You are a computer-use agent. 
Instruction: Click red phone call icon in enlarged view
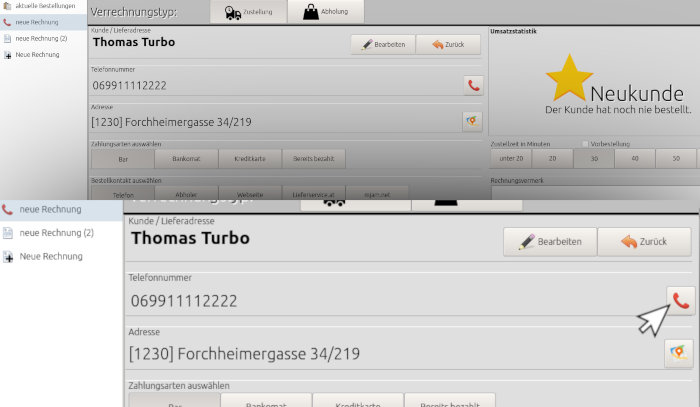[681, 301]
